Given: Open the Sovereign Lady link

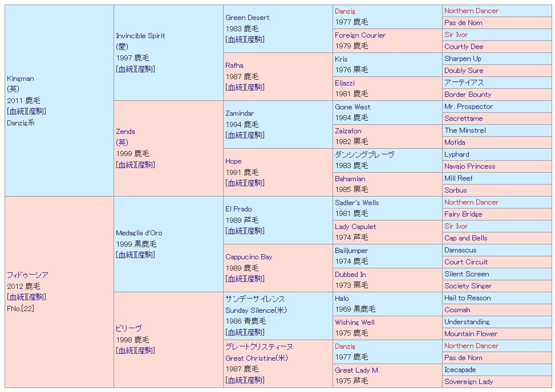Looking at the screenshot, I should click(x=468, y=382).
